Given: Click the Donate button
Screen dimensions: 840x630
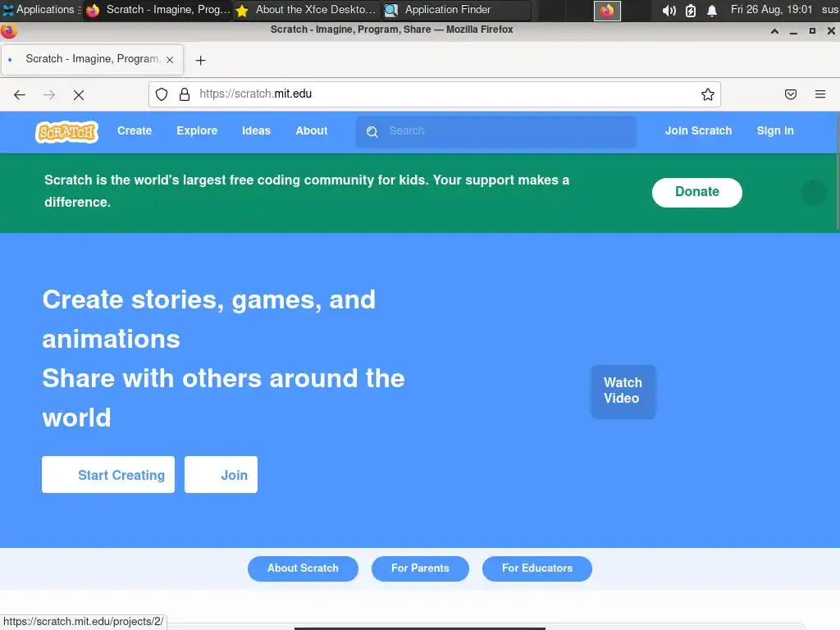Looking at the screenshot, I should pos(697,192).
